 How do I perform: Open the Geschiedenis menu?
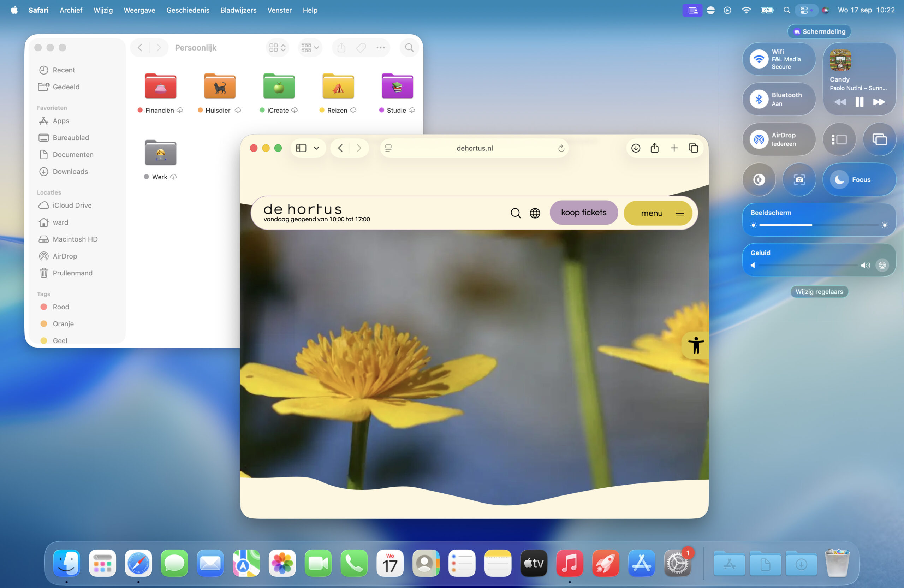[188, 10]
